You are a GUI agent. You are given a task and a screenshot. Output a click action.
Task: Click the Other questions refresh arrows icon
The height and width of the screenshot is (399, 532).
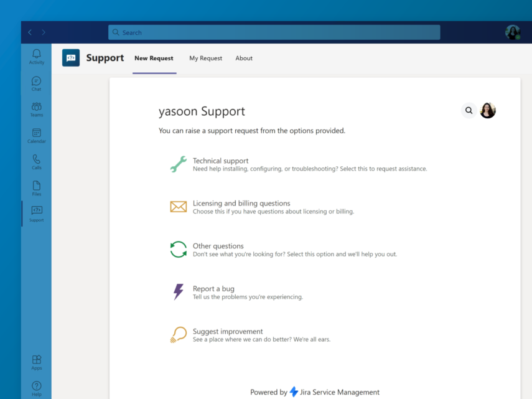pyautogui.click(x=179, y=250)
